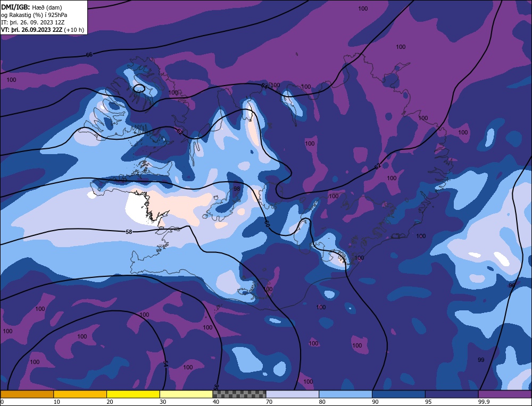Click the '(+10 h)' forecast offset text
Screen dimensions: 532x406
[x=74, y=30]
